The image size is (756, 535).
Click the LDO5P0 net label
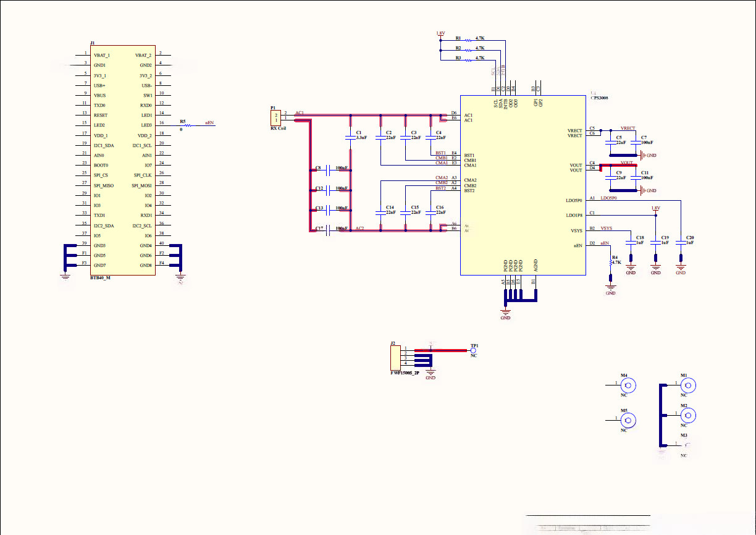tap(608, 198)
